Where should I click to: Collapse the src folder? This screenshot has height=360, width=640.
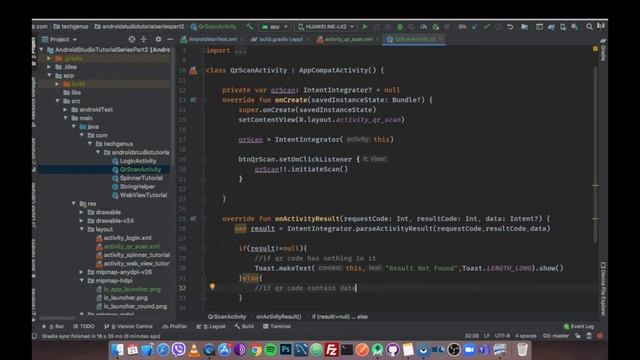pyautogui.click(x=58, y=101)
